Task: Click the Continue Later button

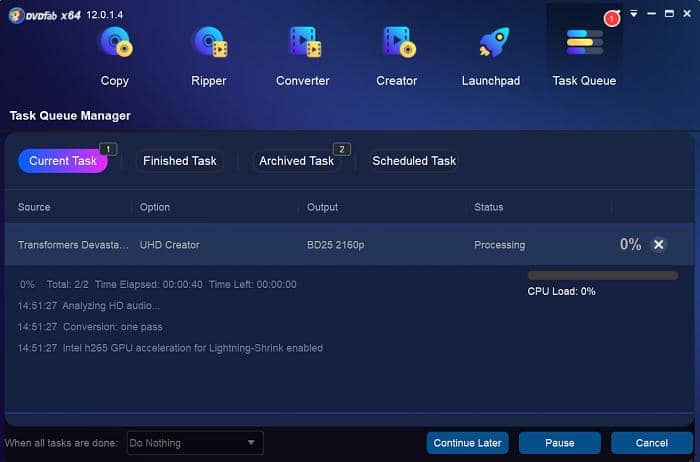Action: [467, 443]
